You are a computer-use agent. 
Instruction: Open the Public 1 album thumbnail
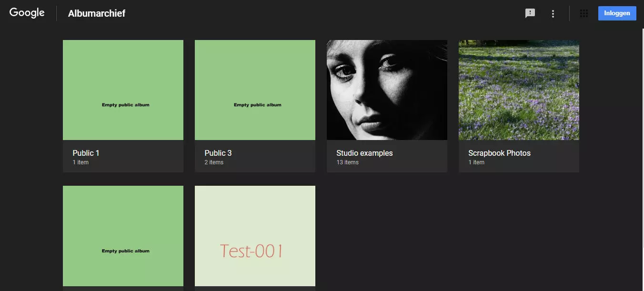(x=123, y=90)
